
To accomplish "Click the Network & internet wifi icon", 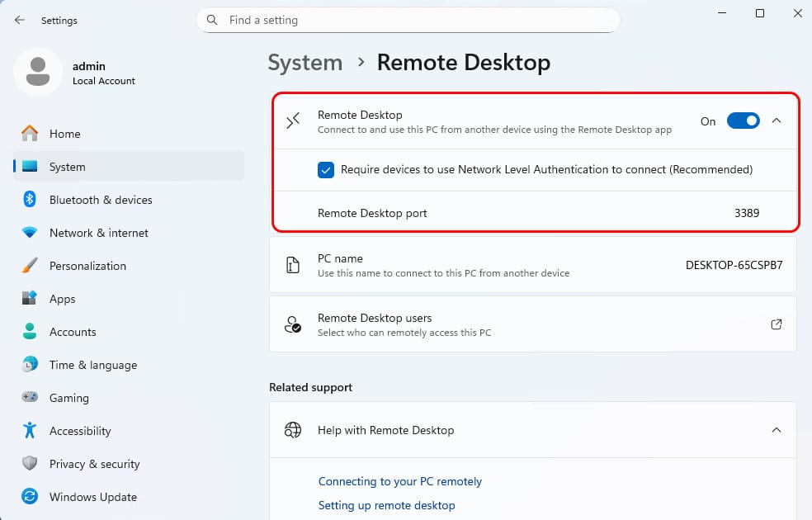I will click(30, 233).
